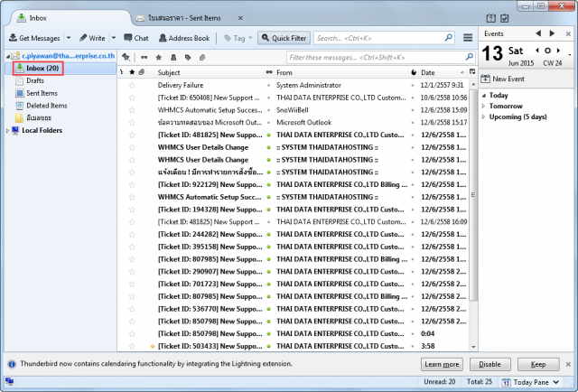Screen dimensions: 578x392
Task: Click the go-to-today circle icon
Action: coord(548,51)
